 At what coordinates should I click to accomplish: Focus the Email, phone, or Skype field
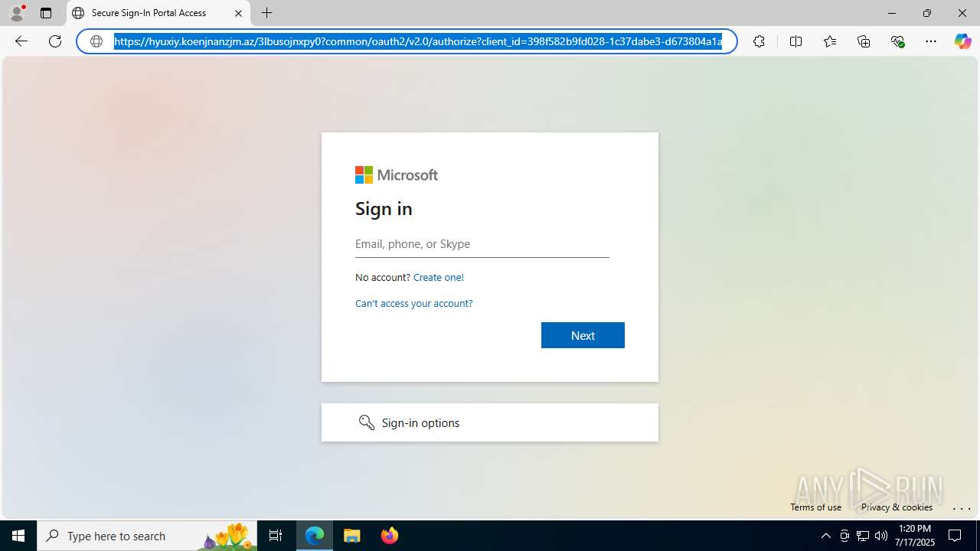click(482, 244)
